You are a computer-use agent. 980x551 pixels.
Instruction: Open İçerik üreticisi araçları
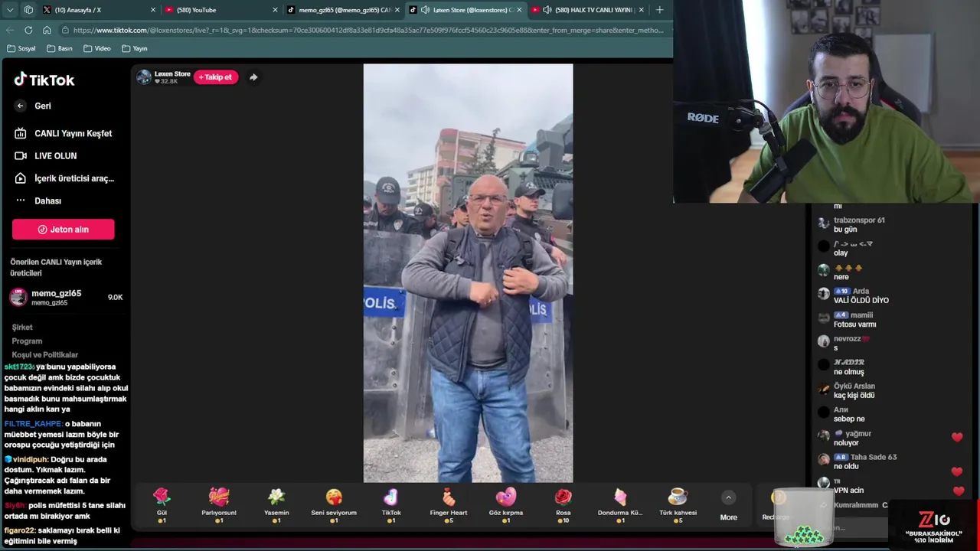(64, 178)
